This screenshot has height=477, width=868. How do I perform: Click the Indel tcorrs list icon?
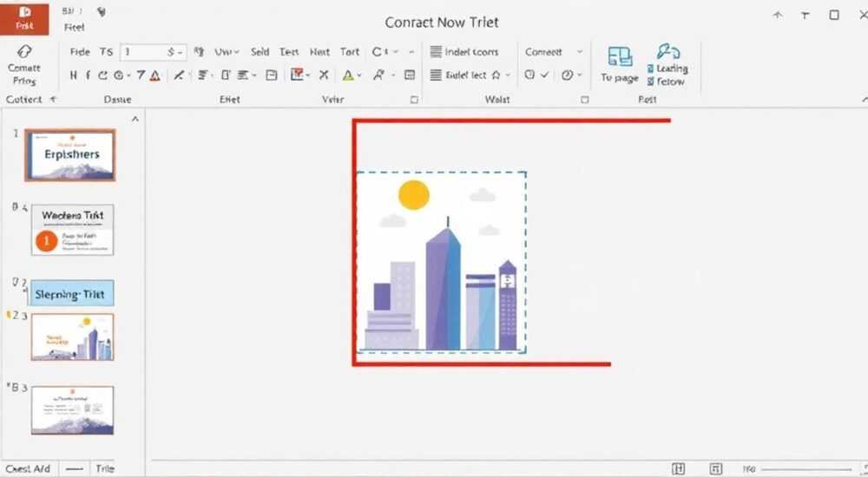coord(437,51)
